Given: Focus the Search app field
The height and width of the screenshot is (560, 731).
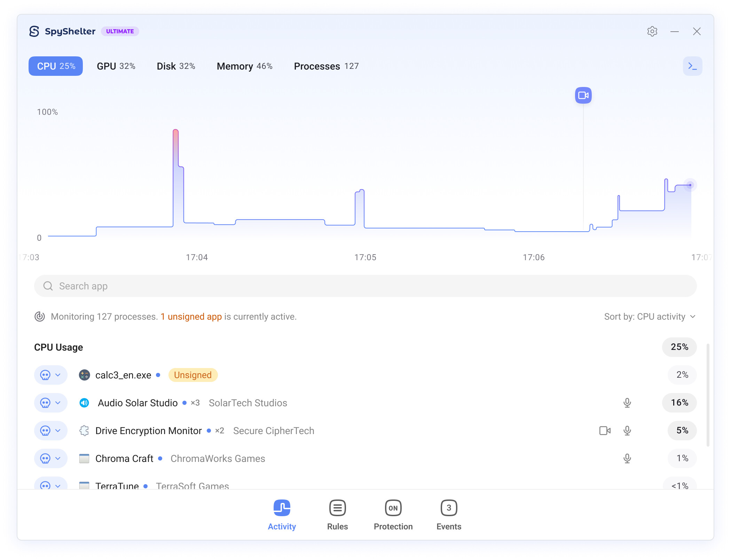Looking at the screenshot, I should (x=365, y=286).
